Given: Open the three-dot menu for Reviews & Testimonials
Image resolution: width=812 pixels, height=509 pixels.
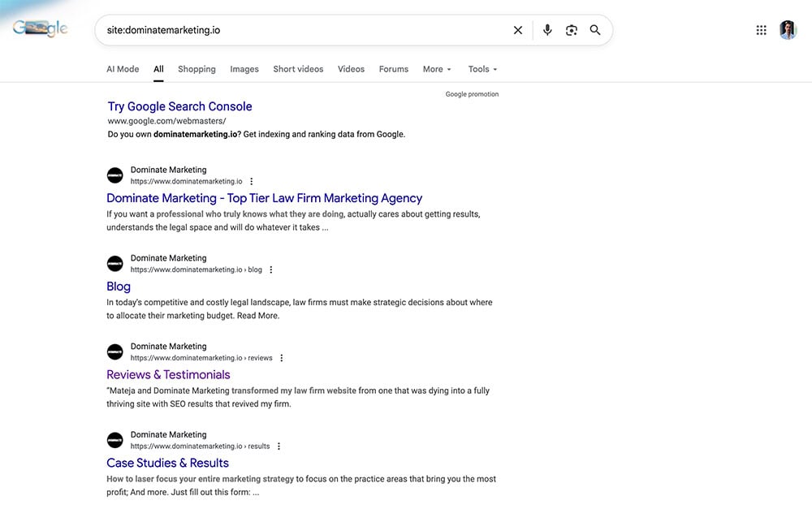Looking at the screenshot, I should (x=281, y=357).
